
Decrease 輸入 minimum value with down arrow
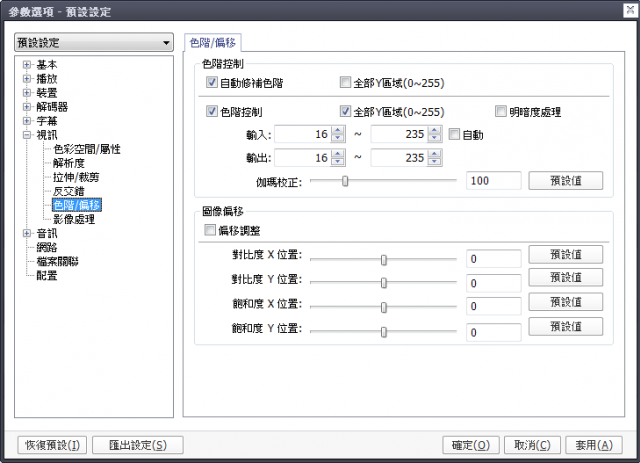click(x=338, y=138)
